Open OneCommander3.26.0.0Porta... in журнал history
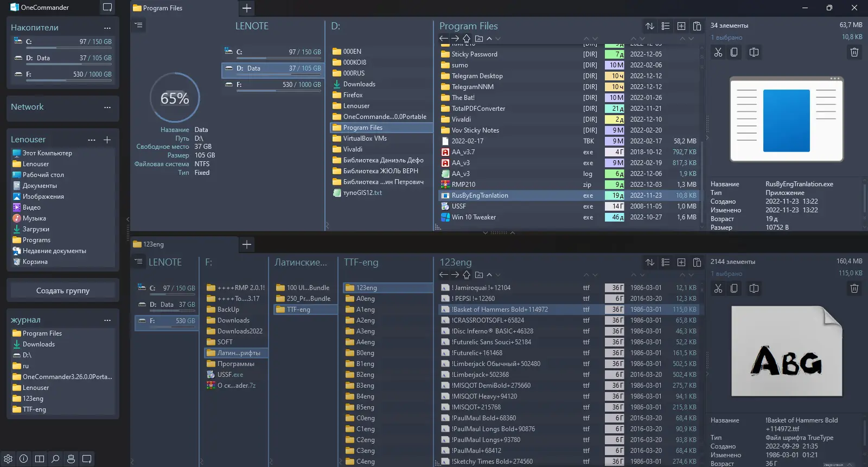This screenshot has height=467, width=868. [x=63, y=377]
